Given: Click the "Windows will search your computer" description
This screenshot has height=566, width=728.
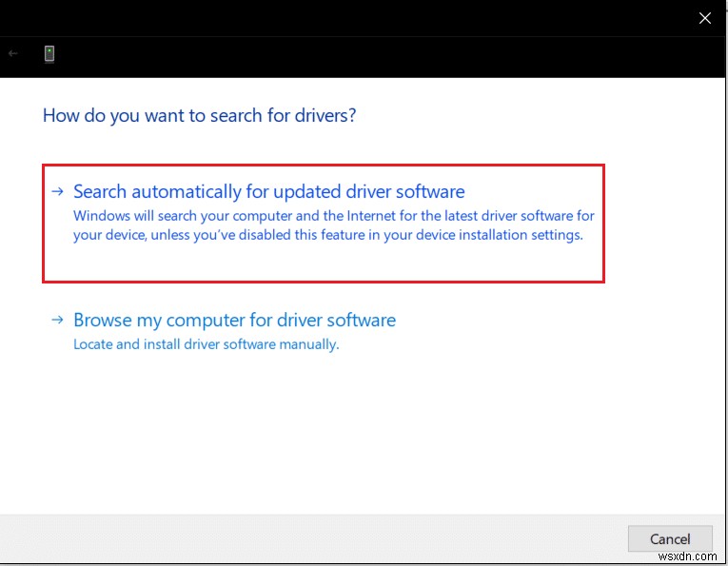Looking at the screenshot, I should point(334,225).
